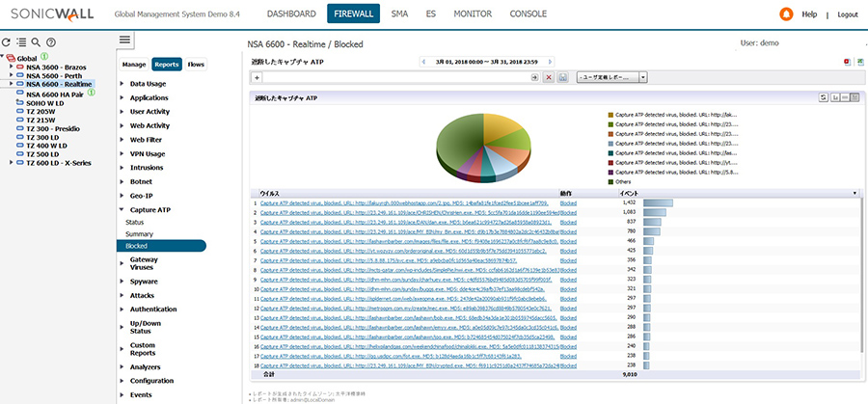
Task: Select NSA 6600 HA Pair in device tree
Action: click(56, 94)
